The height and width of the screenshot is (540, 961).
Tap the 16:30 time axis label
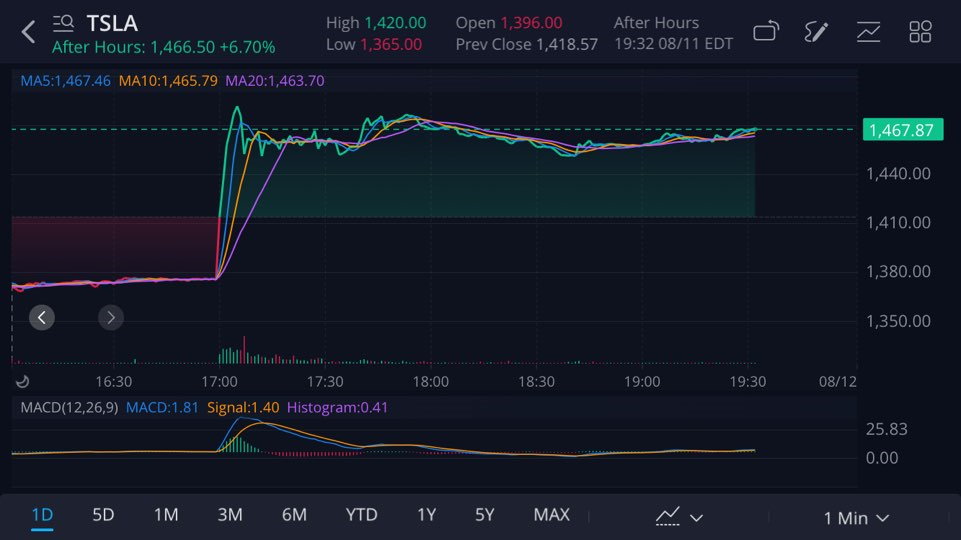tap(114, 382)
